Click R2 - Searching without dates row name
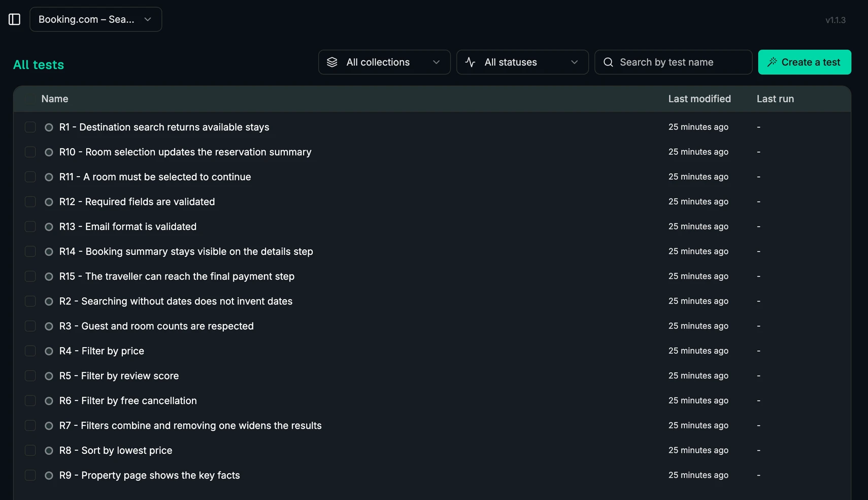This screenshot has width=868, height=500. pos(176,301)
